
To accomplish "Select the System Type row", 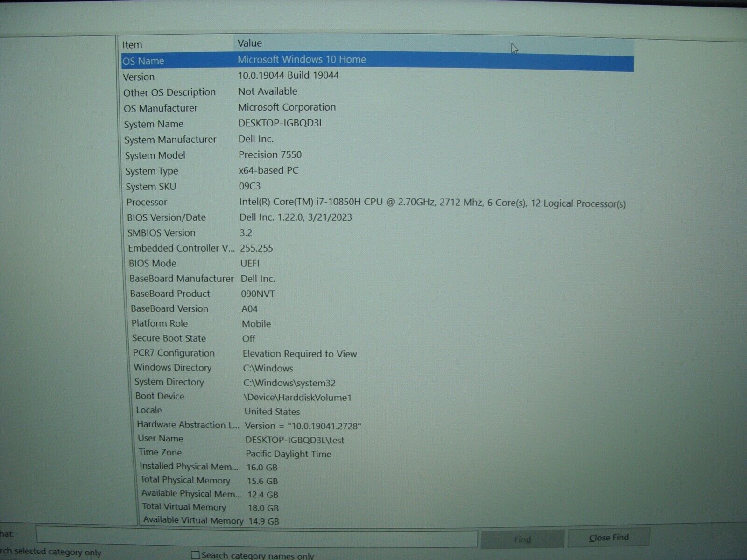I will (377, 171).
